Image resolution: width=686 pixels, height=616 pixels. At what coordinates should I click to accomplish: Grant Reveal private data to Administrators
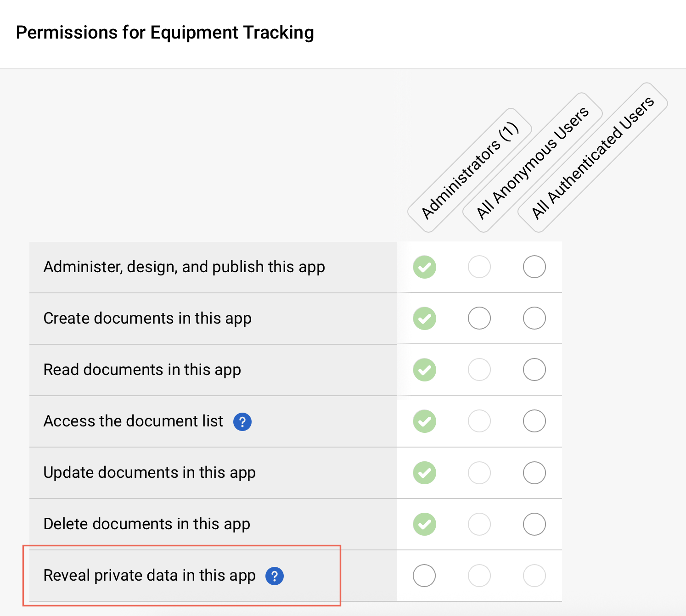[424, 576]
